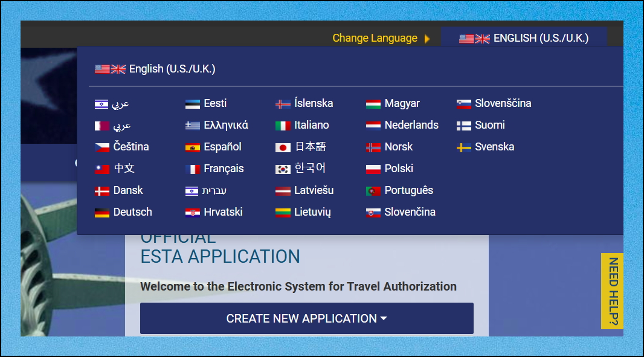The image size is (644, 357).
Task: Click the Israeli flag beside the Hebrew entry
Action: pyautogui.click(x=192, y=191)
